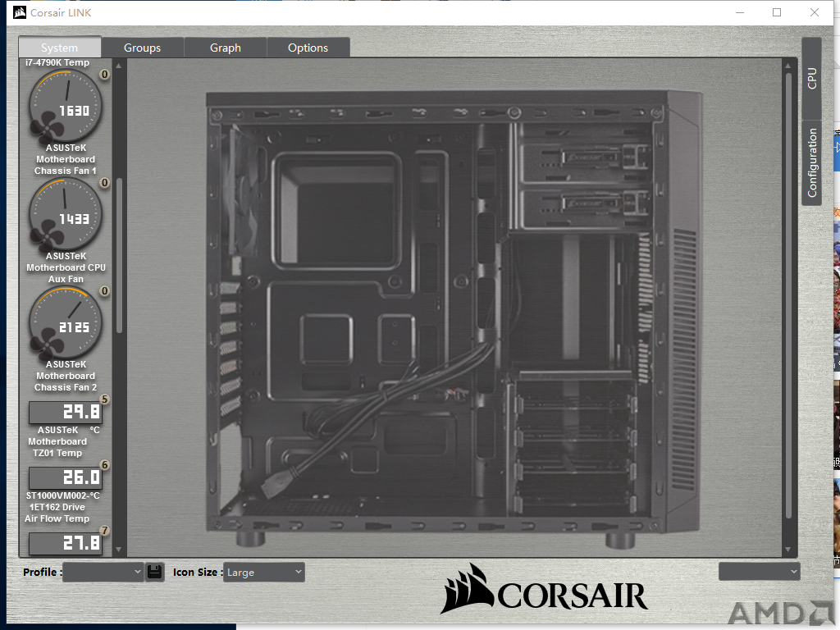Open the unlabeled dropdown at bottom right

tap(759, 572)
